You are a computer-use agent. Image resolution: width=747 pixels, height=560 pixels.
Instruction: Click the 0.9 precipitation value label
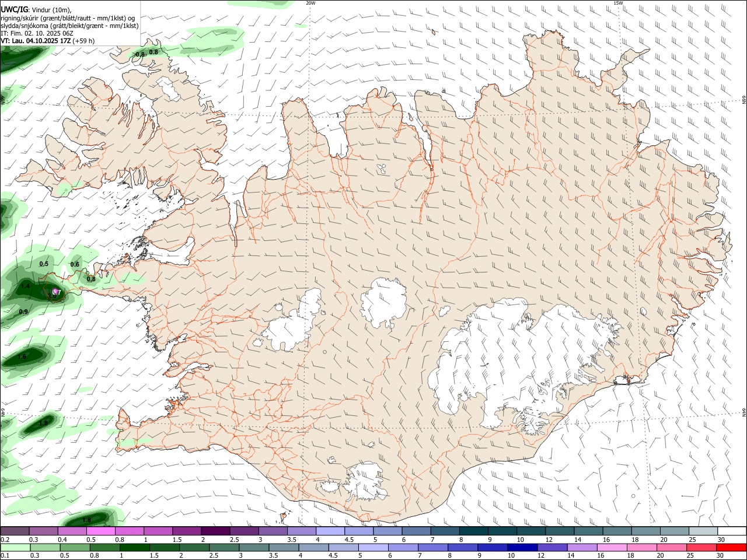(x=23, y=311)
